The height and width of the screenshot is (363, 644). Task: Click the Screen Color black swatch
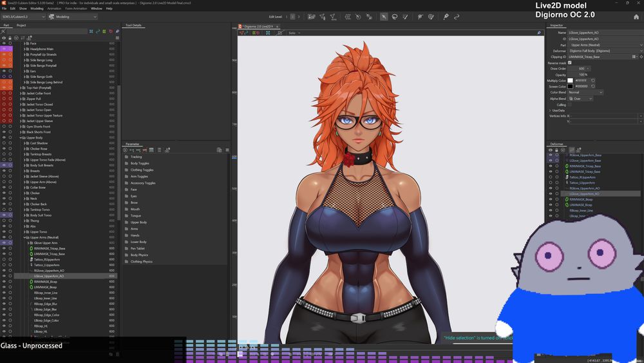point(570,86)
